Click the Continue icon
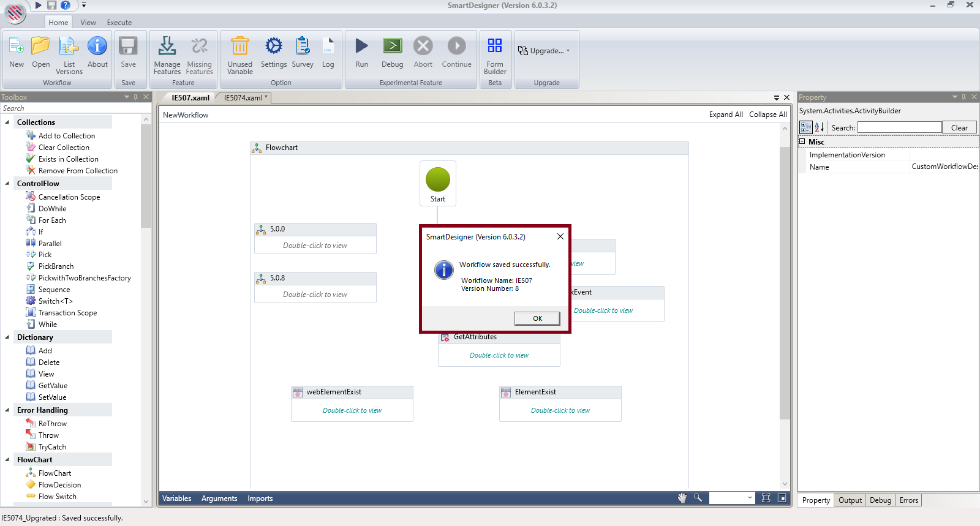980x526 pixels. (x=457, y=46)
